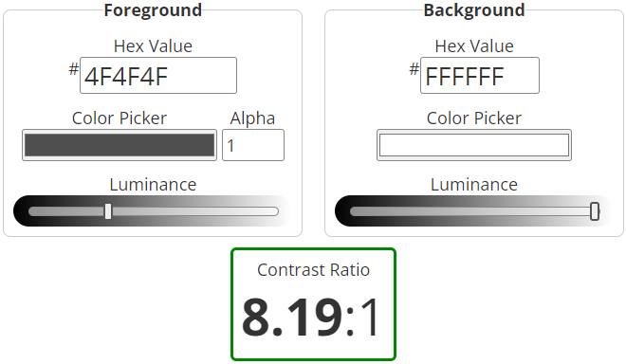Image resolution: width=626 pixels, height=364 pixels.
Task: Open the Foreground color picker swatch
Action: (120, 145)
